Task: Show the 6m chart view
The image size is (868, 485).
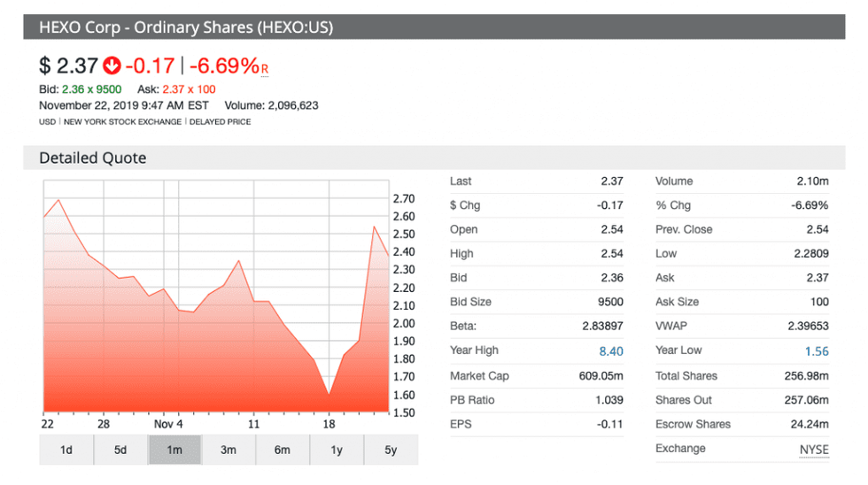Action: tap(282, 450)
